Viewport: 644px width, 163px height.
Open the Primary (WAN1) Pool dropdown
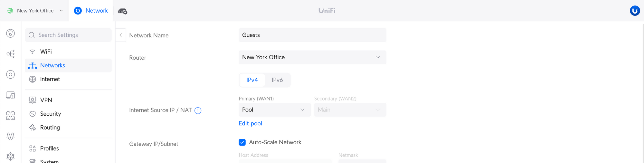[x=274, y=110]
